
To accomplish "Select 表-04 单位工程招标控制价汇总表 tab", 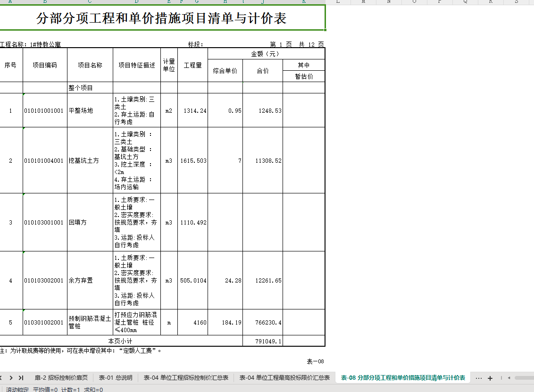I will pos(186,378).
